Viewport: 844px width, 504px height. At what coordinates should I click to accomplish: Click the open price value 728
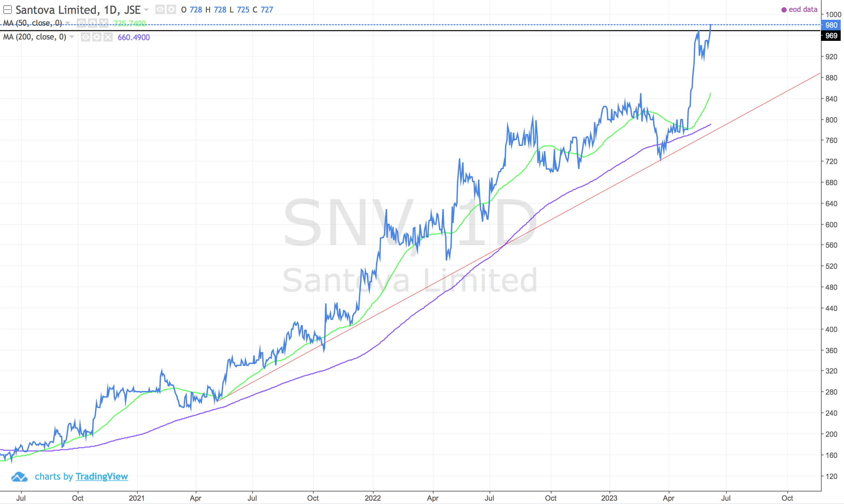[196, 10]
